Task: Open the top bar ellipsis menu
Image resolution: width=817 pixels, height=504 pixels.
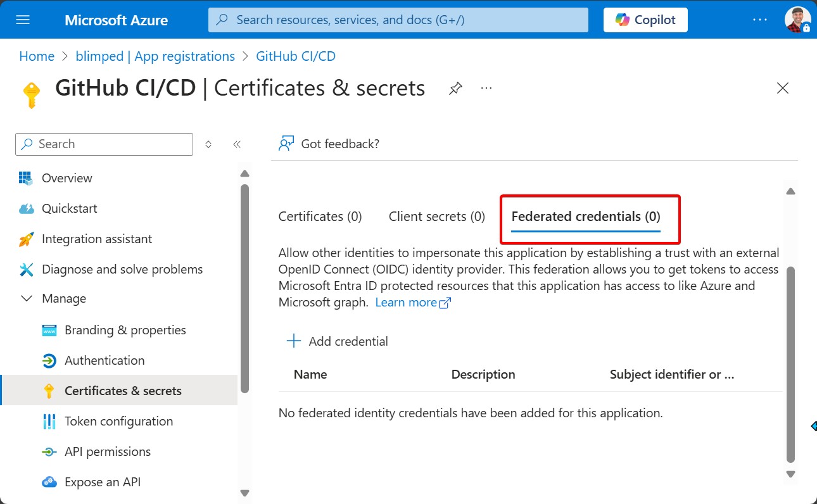Action: pos(760,20)
